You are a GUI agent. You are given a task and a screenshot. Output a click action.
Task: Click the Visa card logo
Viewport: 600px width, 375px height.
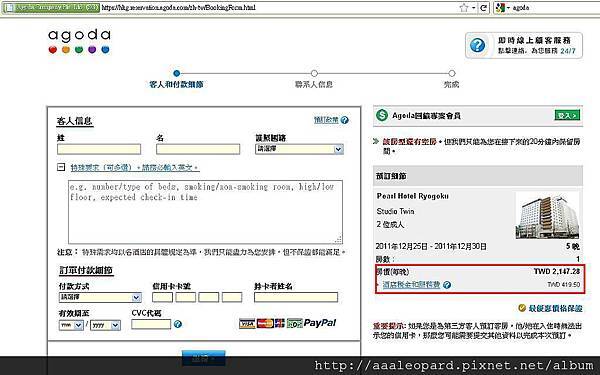coord(247,324)
